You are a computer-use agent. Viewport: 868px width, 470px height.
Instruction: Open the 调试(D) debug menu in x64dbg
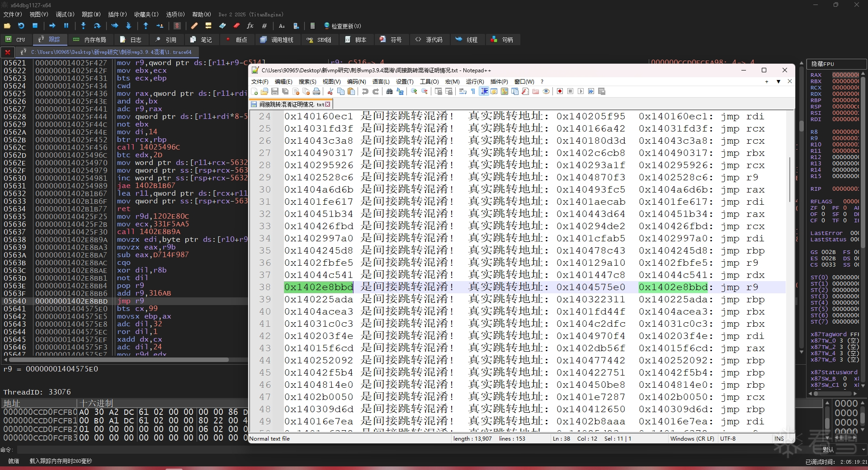pyautogui.click(x=65, y=14)
